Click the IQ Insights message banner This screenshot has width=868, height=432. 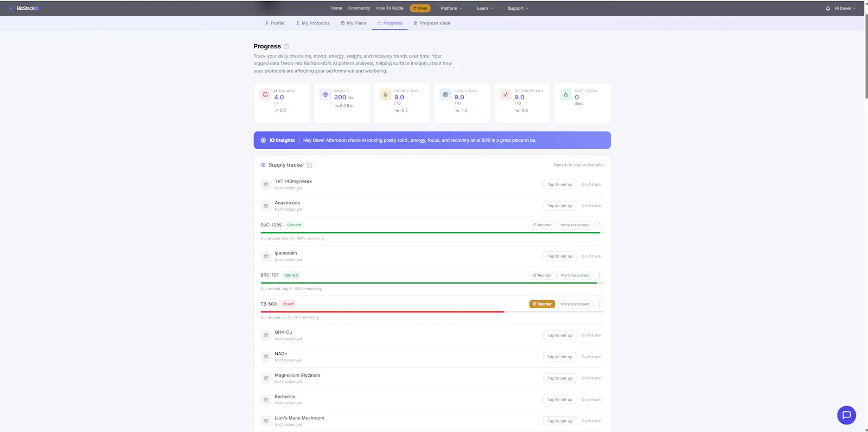pos(432,140)
